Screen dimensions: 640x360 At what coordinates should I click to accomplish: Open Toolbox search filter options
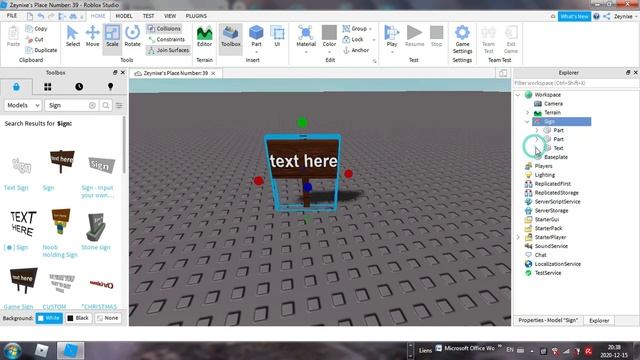click(x=119, y=105)
